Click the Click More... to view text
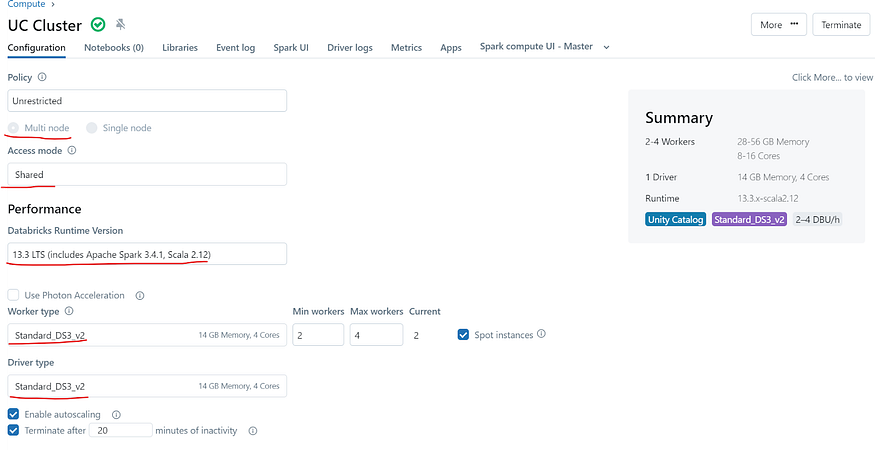The height and width of the screenshot is (450, 875). click(833, 78)
